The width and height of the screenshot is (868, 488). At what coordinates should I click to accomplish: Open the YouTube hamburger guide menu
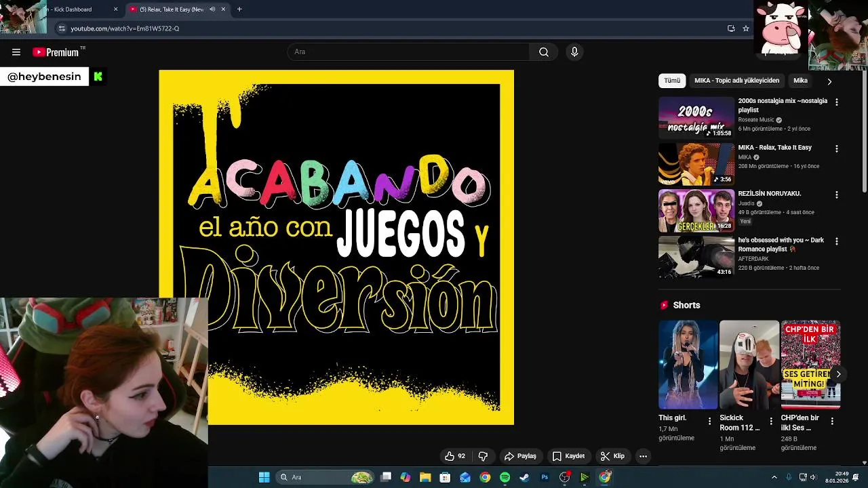[x=16, y=52]
